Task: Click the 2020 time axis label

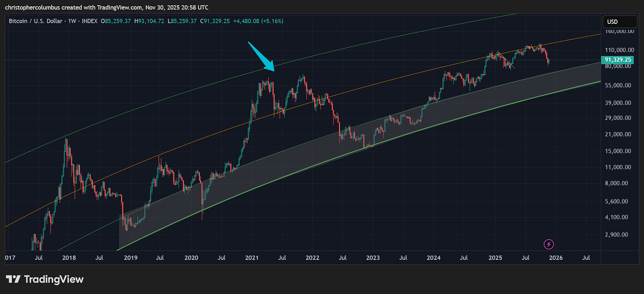Action: click(191, 257)
